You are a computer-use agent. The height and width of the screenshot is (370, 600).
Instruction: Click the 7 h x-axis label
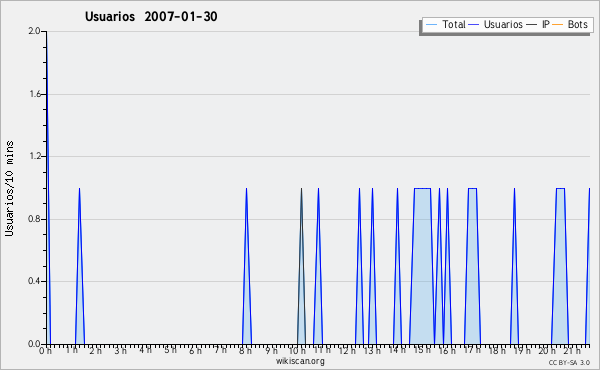[220, 350]
